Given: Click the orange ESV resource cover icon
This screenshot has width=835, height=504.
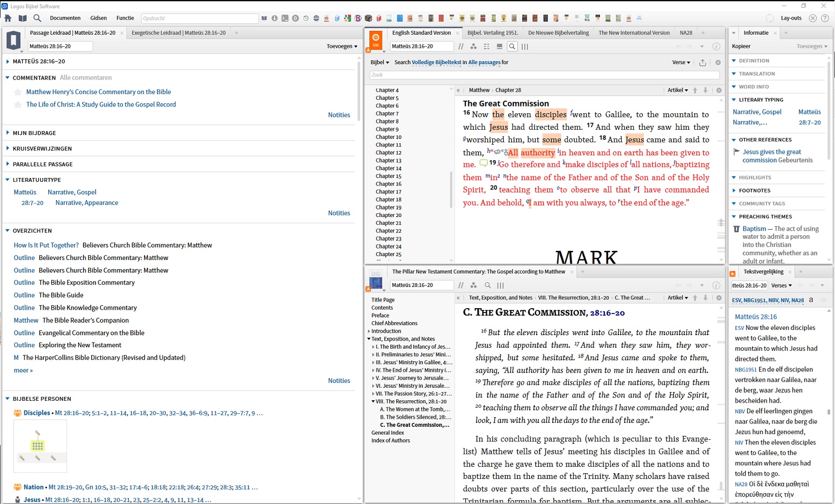Looking at the screenshot, I should [x=376, y=39].
